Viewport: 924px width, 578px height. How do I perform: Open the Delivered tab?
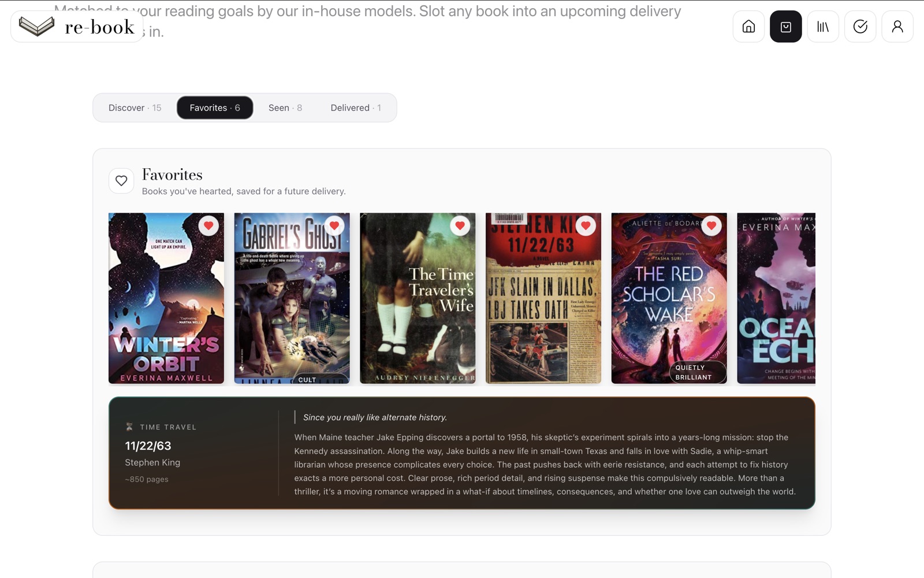356,108
